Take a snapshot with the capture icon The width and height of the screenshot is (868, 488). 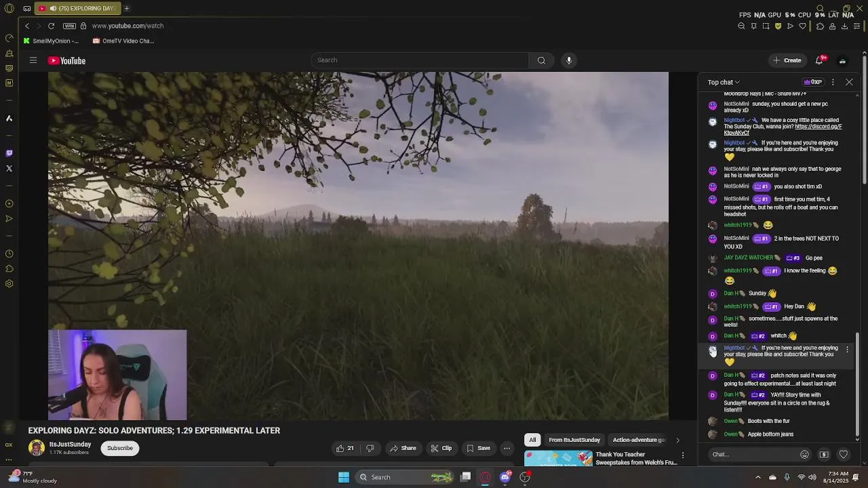766,26
